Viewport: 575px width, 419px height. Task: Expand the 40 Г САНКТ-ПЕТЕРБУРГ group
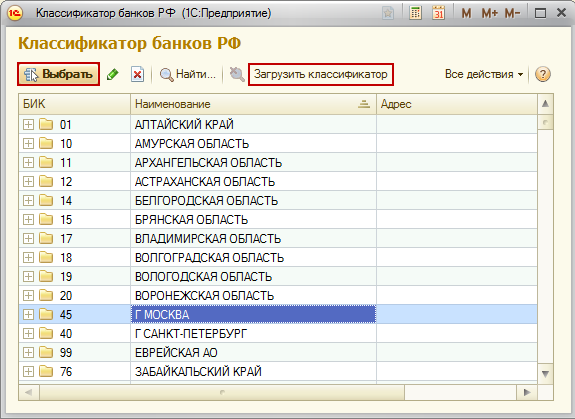[28, 334]
